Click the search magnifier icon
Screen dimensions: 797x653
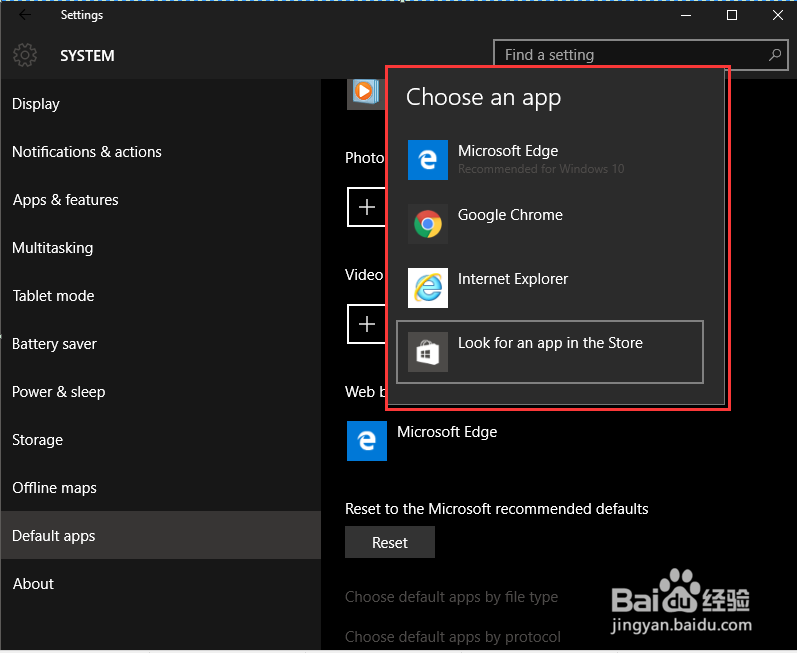point(775,55)
